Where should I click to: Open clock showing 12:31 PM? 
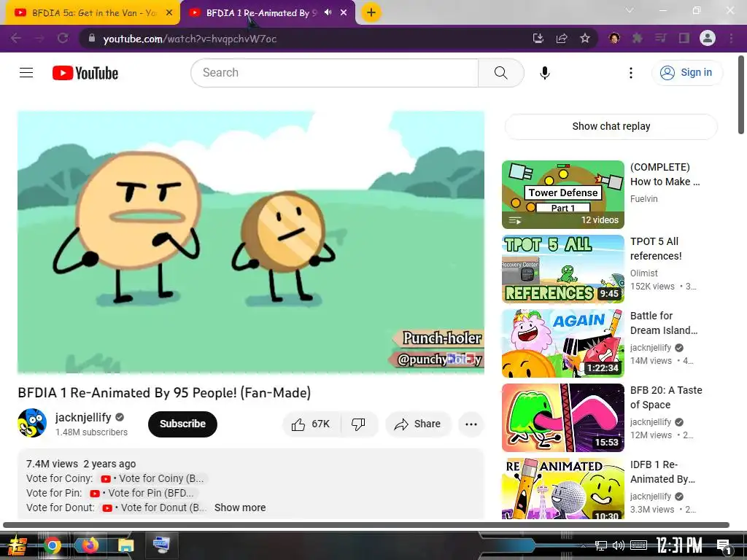[x=679, y=545]
